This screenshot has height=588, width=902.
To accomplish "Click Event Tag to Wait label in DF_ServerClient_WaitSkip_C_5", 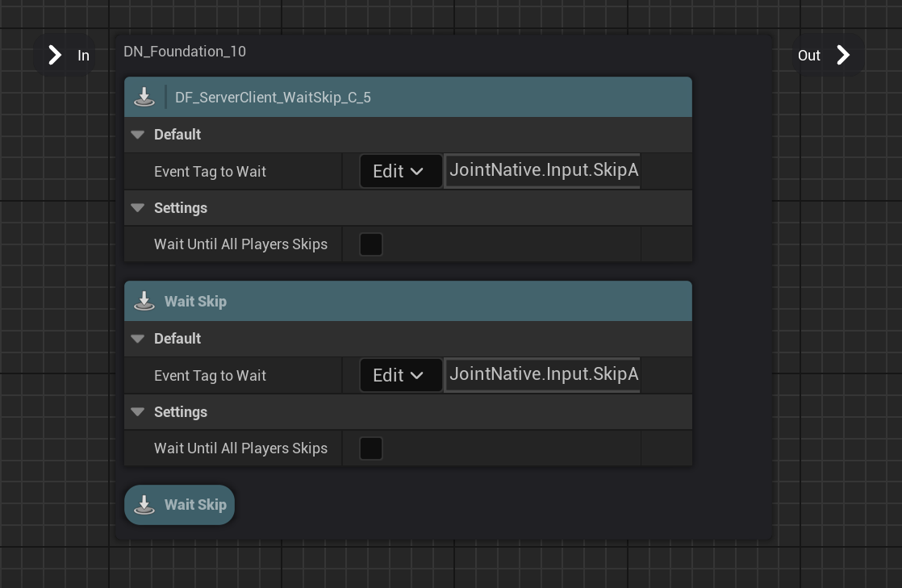I will 210,172.
